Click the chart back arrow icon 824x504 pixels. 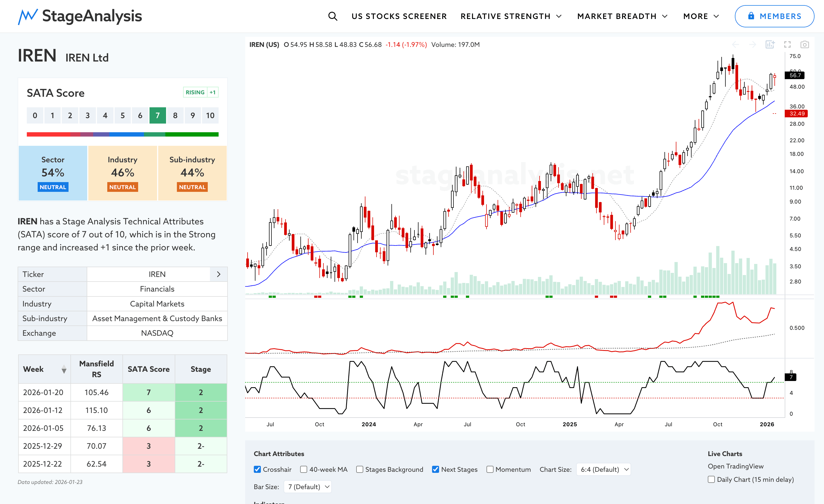(x=735, y=44)
